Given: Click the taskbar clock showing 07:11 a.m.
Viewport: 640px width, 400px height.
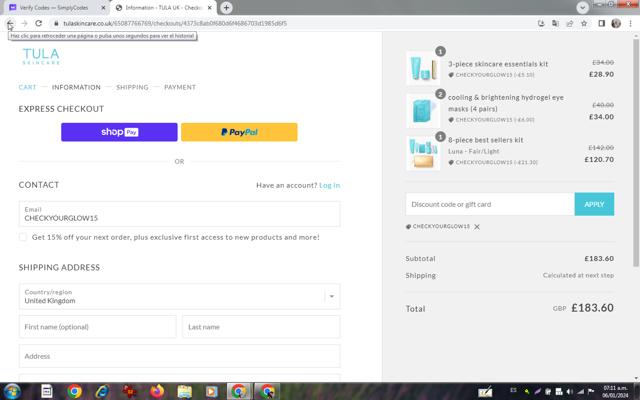Looking at the screenshot, I should pos(615,391).
